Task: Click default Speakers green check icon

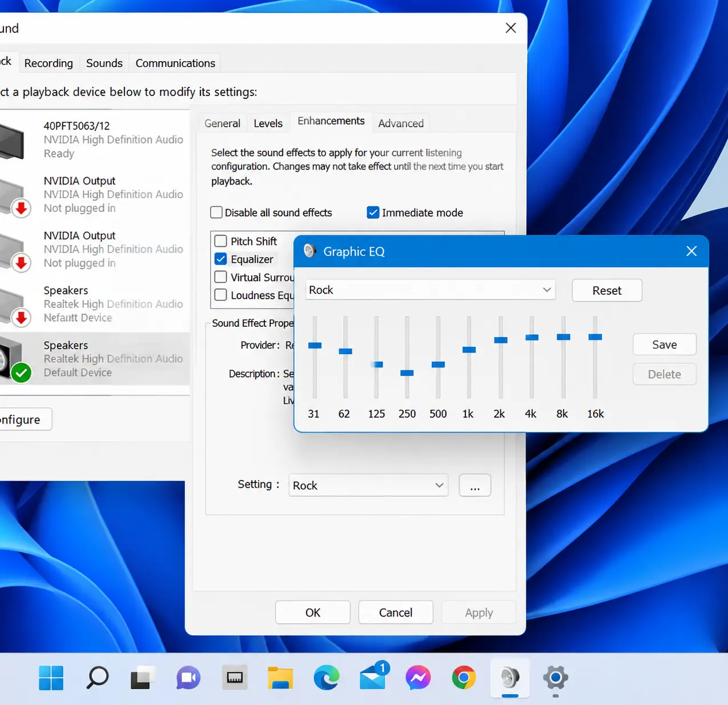Action: pyautogui.click(x=21, y=374)
